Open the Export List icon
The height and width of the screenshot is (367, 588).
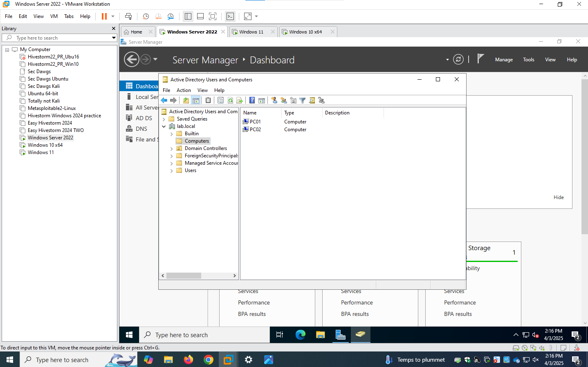(x=240, y=100)
